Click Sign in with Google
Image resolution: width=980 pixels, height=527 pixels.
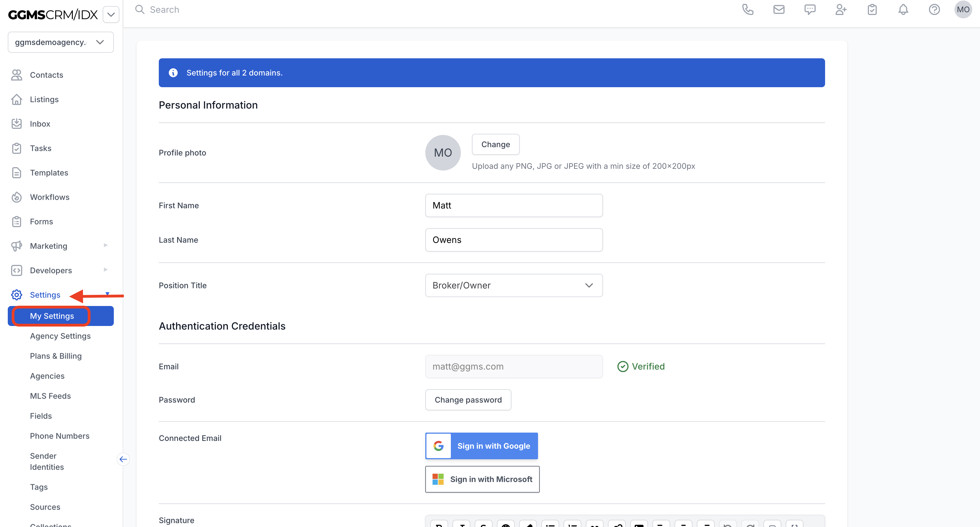(481, 446)
